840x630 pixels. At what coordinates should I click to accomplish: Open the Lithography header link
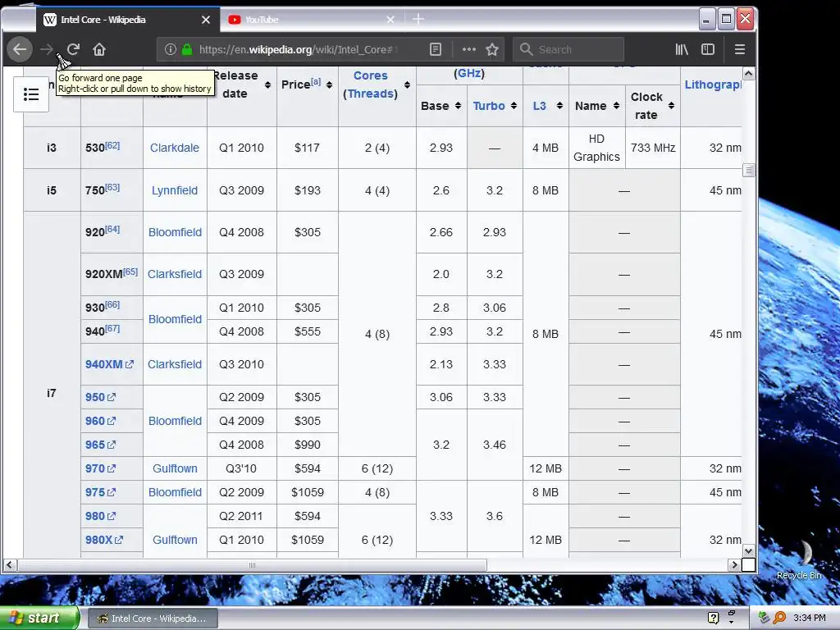point(713,84)
